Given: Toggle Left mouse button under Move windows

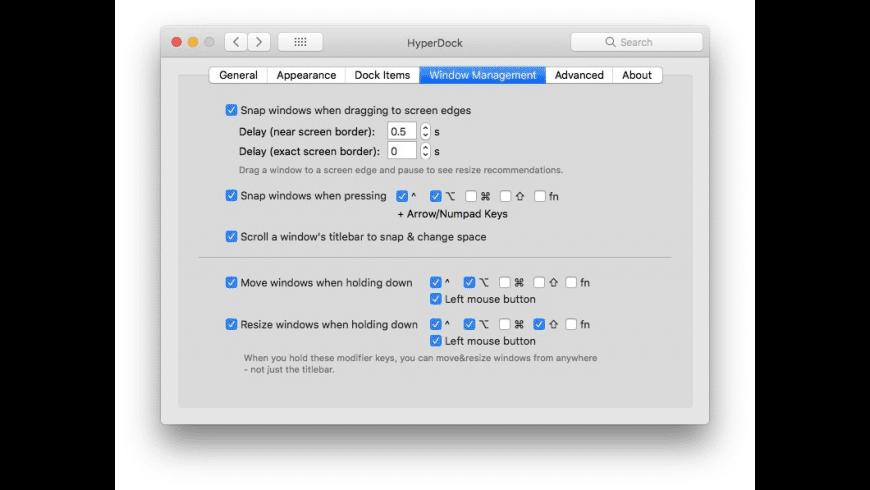Looking at the screenshot, I should (436, 299).
